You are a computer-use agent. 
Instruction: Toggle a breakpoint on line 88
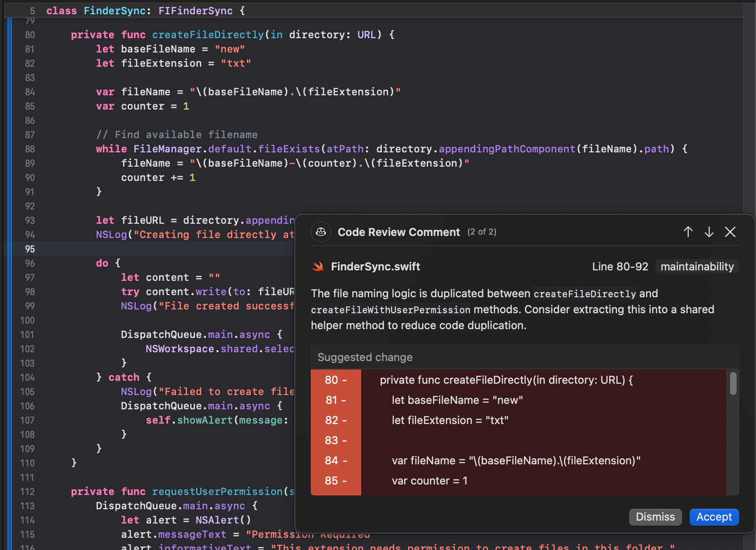[x=29, y=149]
